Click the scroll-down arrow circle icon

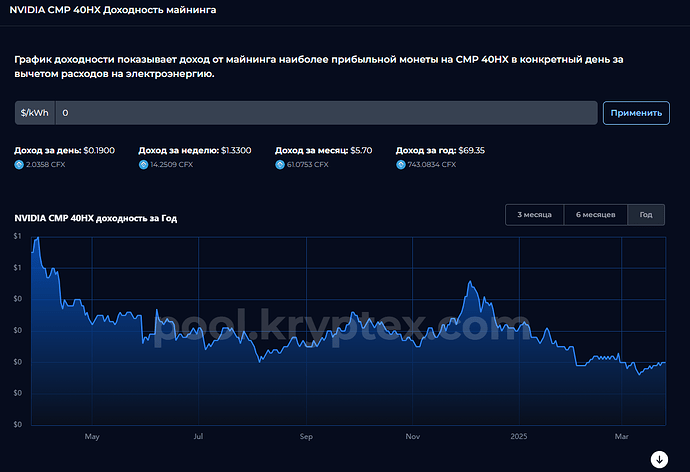(x=659, y=459)
